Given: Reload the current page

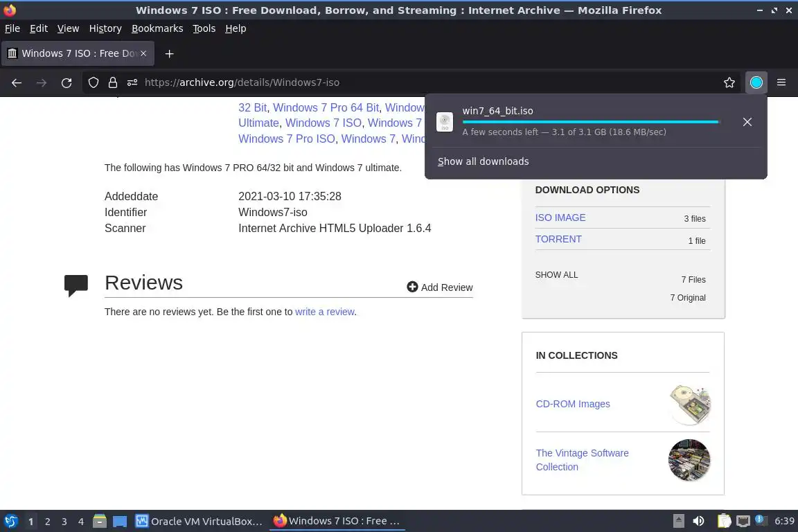Looking at the screenshot, I should click(x=66, y=82).
